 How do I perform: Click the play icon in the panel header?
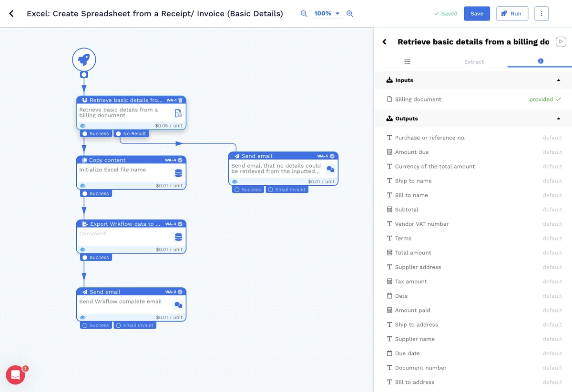pos(561,42)
